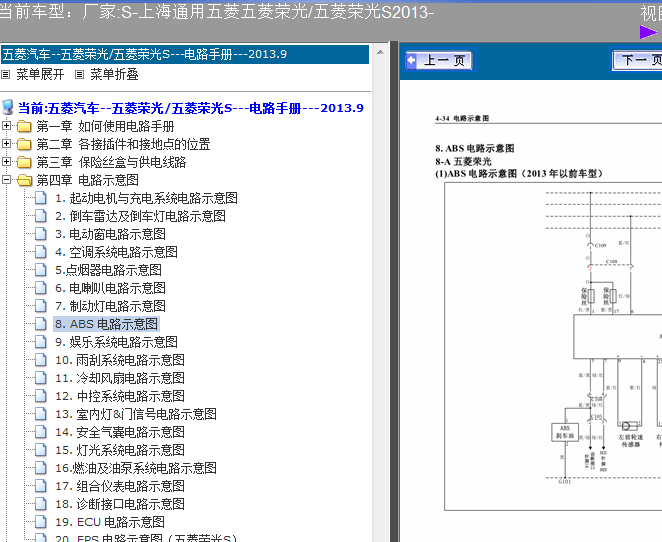Open 4. 空调系统电路示意图
662x542 pixels.
(x=116, y=252)
